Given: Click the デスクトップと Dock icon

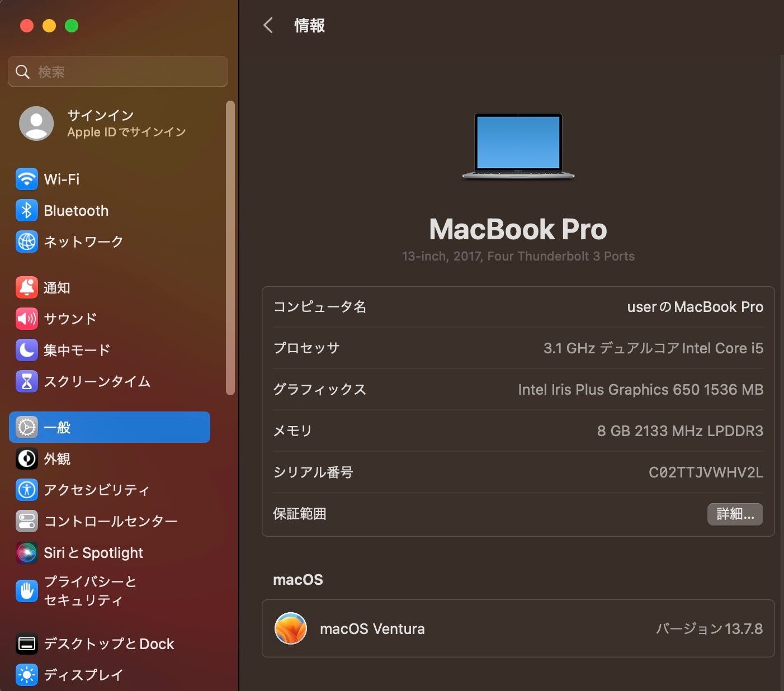Looking at the screenshot, I should 27,643.
